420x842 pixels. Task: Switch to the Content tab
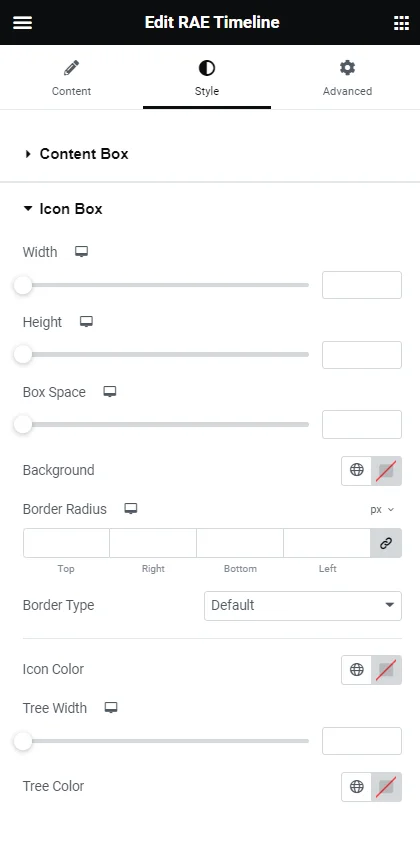pos(71,78)
